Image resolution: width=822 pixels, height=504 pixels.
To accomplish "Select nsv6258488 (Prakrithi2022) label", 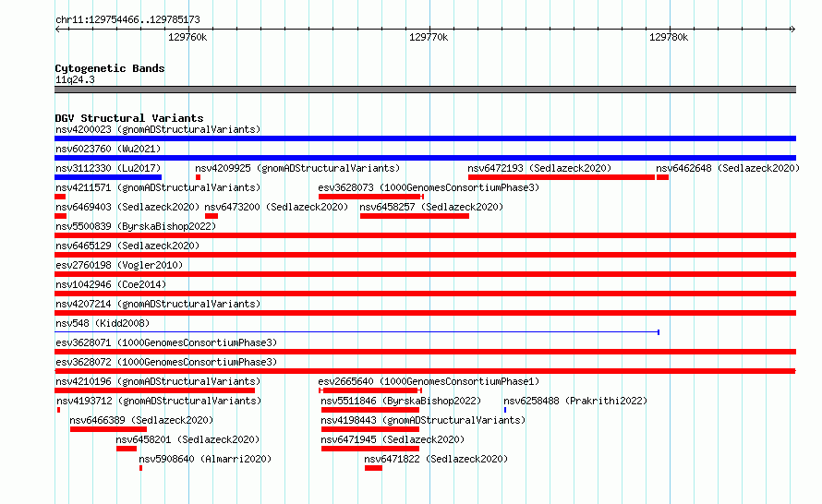I will tap(575, 401).
